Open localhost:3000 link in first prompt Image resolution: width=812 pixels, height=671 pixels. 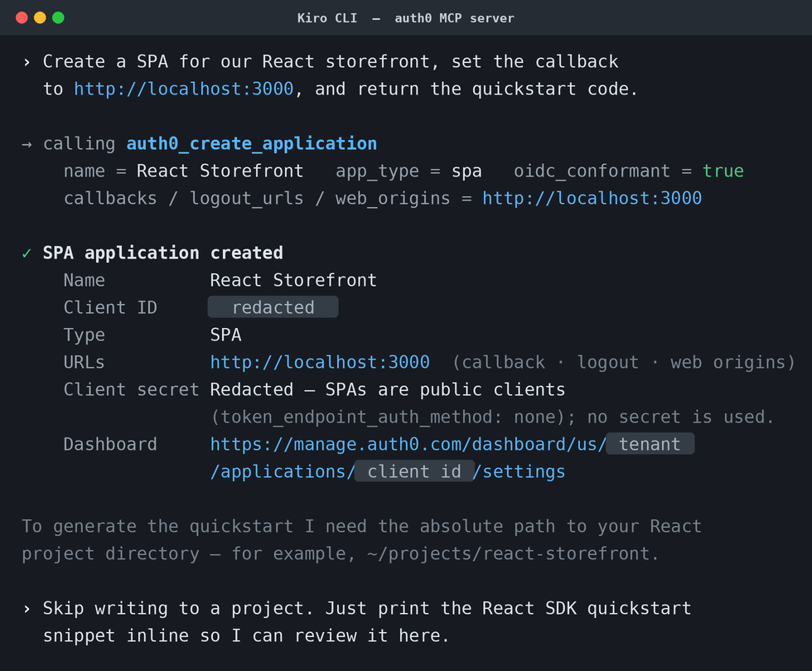184,89
